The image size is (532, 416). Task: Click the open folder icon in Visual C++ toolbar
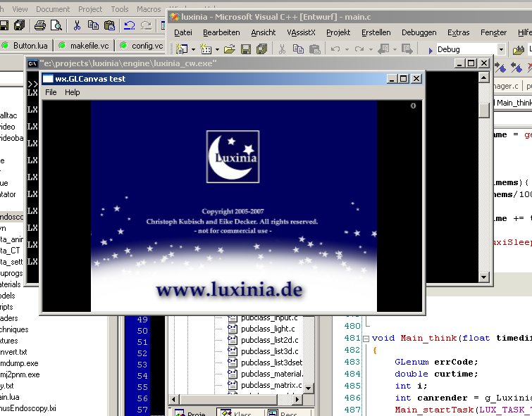point(229,49)
